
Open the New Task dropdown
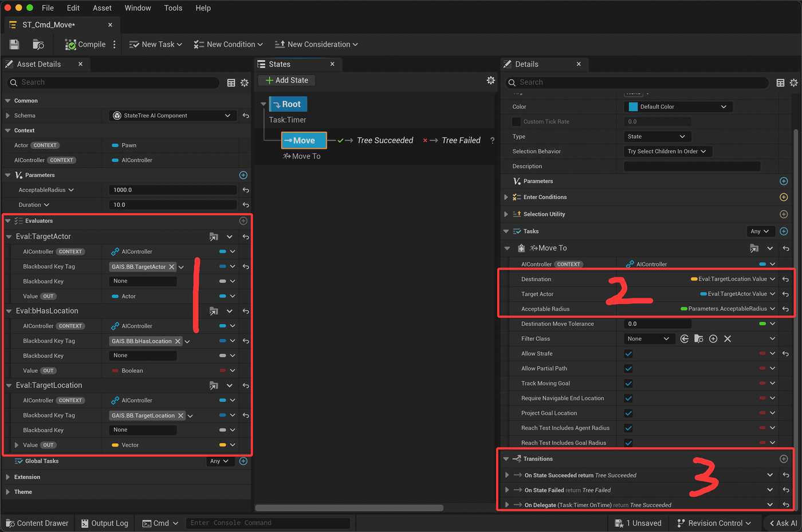tap(155, 44)
